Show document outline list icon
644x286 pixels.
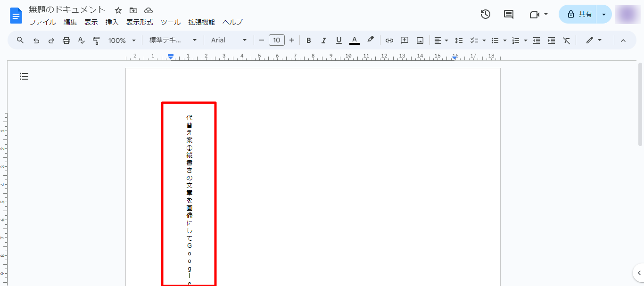pos(24,76)
